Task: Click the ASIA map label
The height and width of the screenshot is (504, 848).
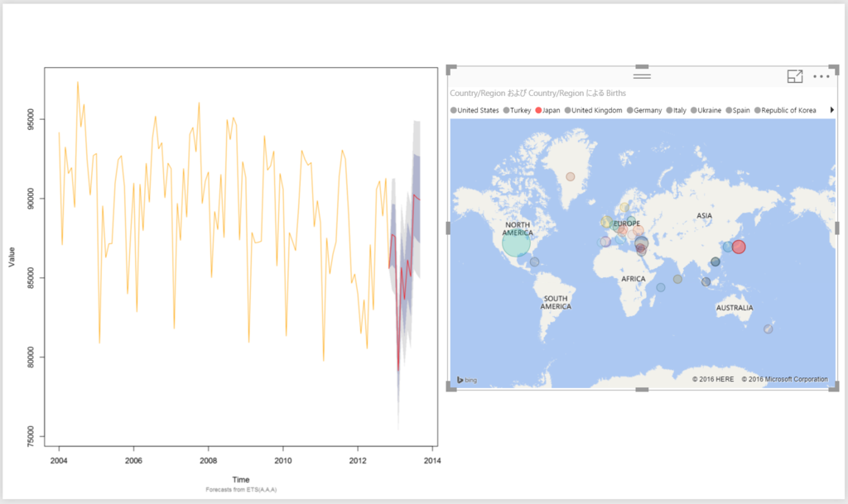Action: pos(704,215)
